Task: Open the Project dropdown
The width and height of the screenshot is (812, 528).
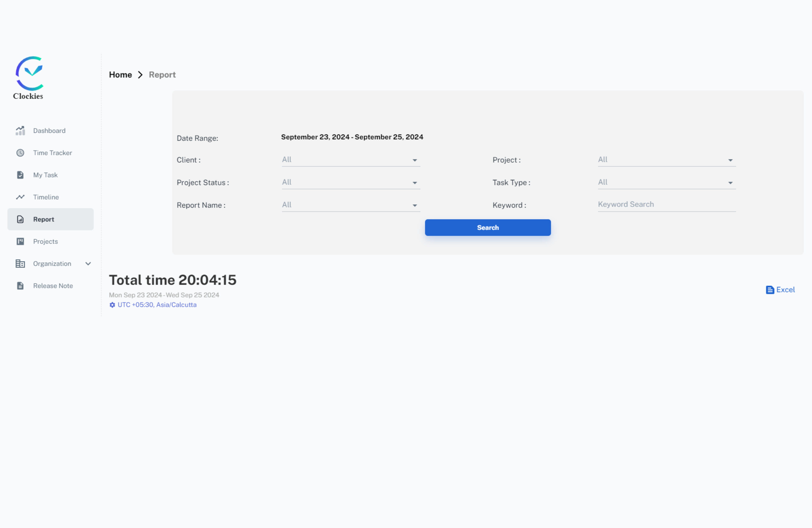Action: (x=667, y=160)
